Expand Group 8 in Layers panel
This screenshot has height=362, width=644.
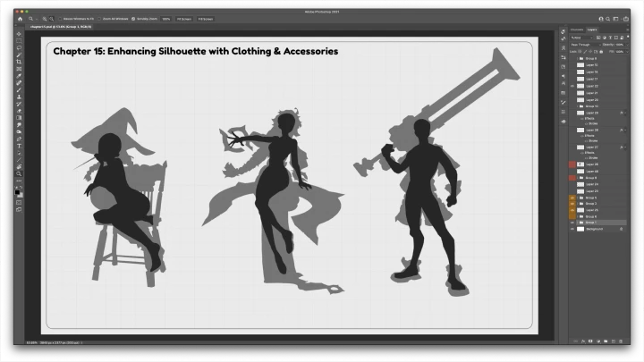click(x=578, y=59)
